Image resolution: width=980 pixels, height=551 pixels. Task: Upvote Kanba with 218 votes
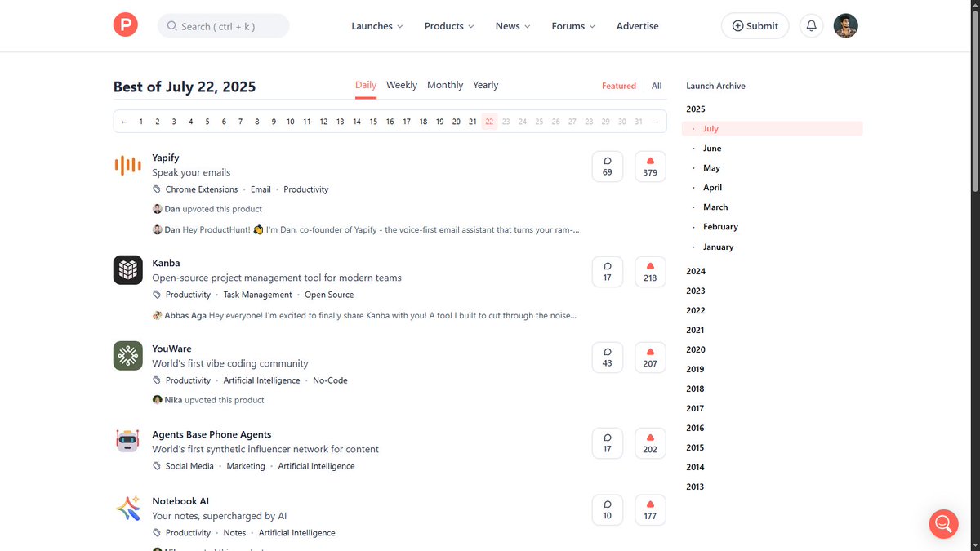pos(650,272)
